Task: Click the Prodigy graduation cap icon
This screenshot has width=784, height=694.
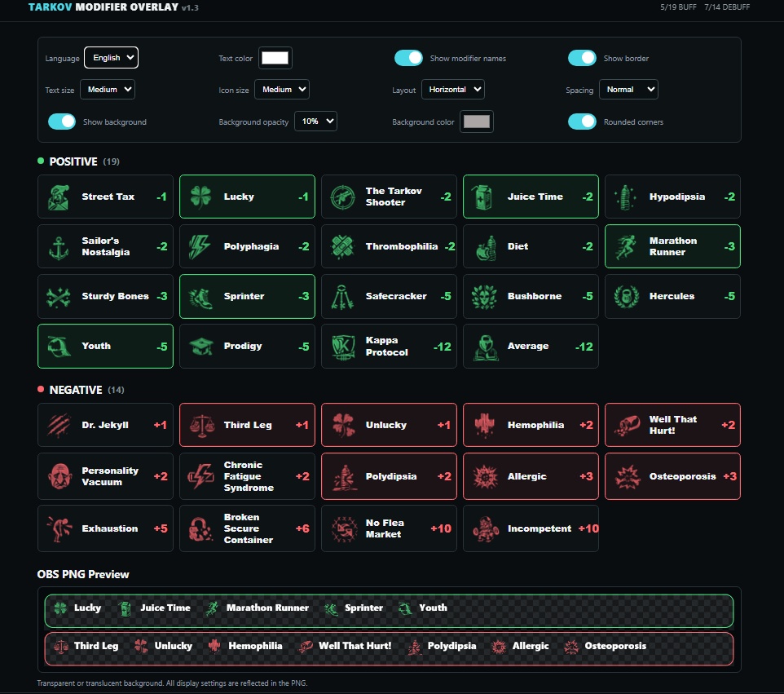Action: [x=201, y=347]
